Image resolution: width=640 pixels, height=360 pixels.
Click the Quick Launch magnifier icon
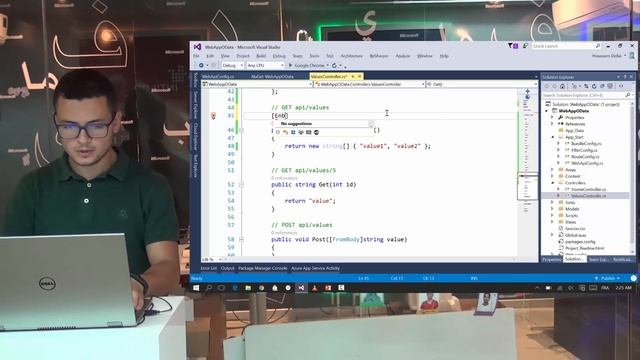[598, 46]
